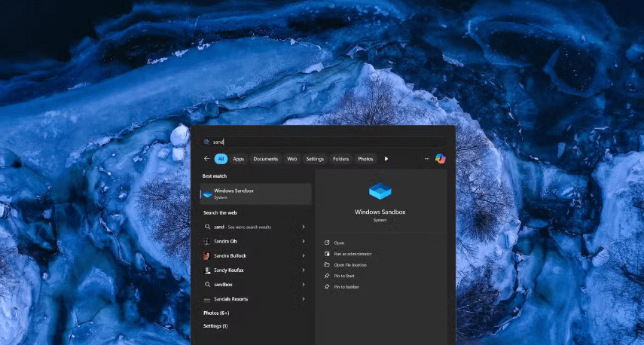The image size is (644, 345).
Task: Click large Windows Sandbox icon in preview
Action: pos(380,191)
